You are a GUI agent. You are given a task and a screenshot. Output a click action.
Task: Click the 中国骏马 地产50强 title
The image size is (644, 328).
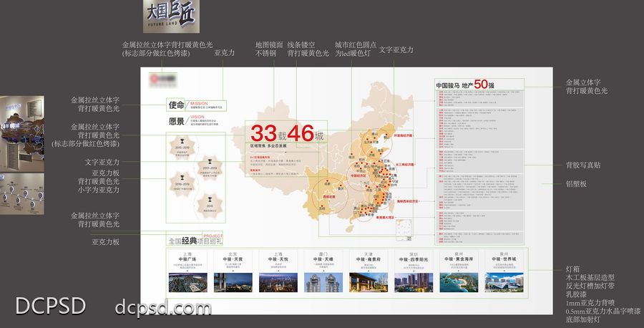465,85
